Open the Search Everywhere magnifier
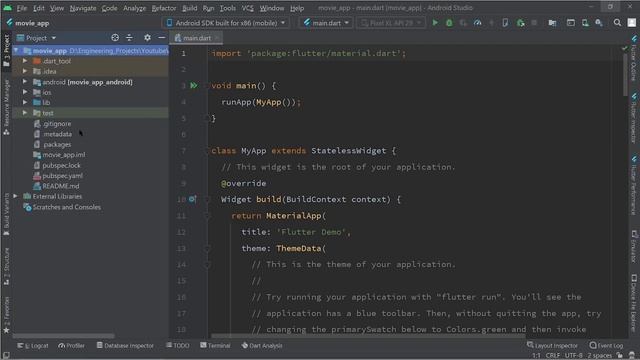This screenshot has width=640, height=360. 617,23
